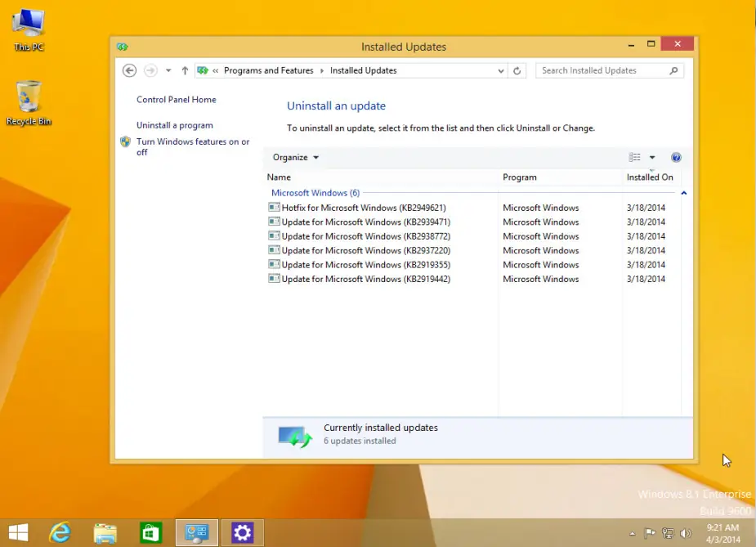Open File Explorer from the taskbar
The width and height of the screenshot is (756, 547).
(x=105, y=533)
